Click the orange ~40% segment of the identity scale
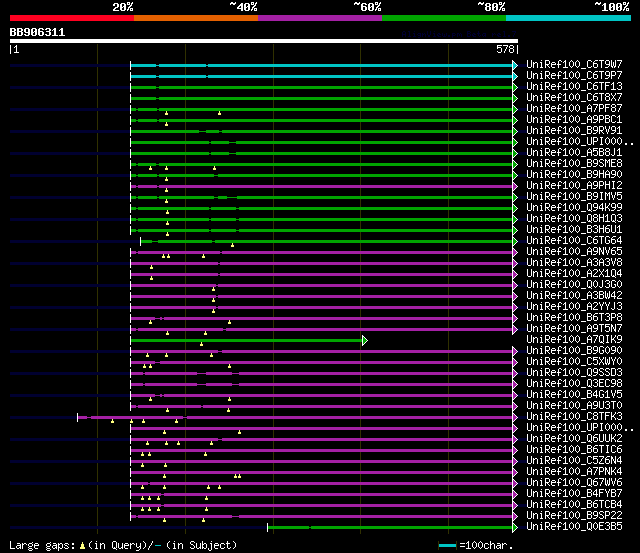 tap(196, 18)
